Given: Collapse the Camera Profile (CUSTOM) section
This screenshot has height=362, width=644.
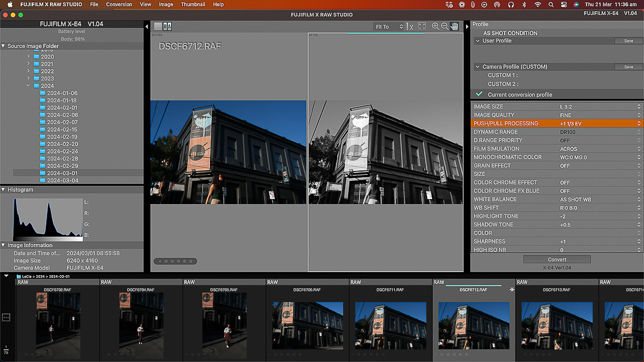Looking at the screenshot, I should click(478, 67).
